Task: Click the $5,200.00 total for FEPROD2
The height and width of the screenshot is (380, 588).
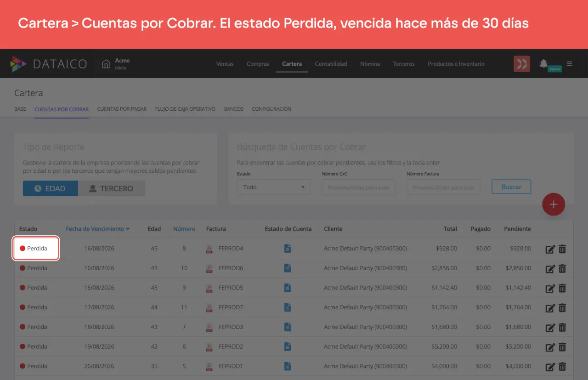Action: click(x=444, y=346)
